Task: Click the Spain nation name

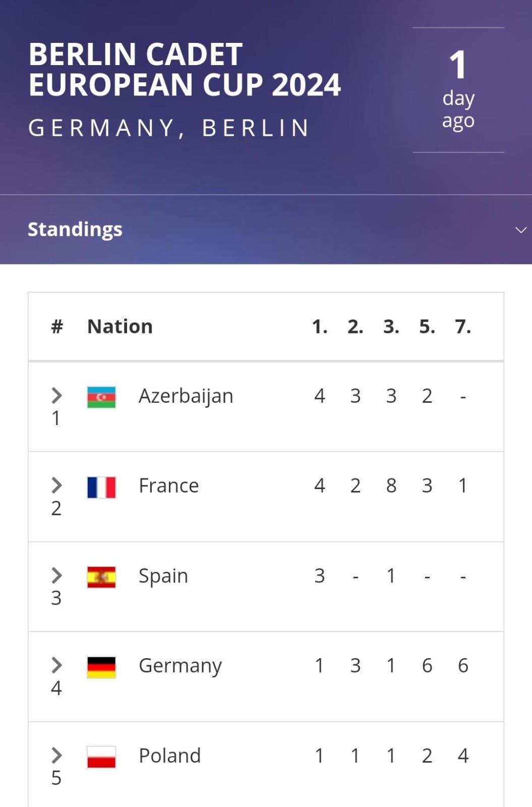Action: [163, 576]
